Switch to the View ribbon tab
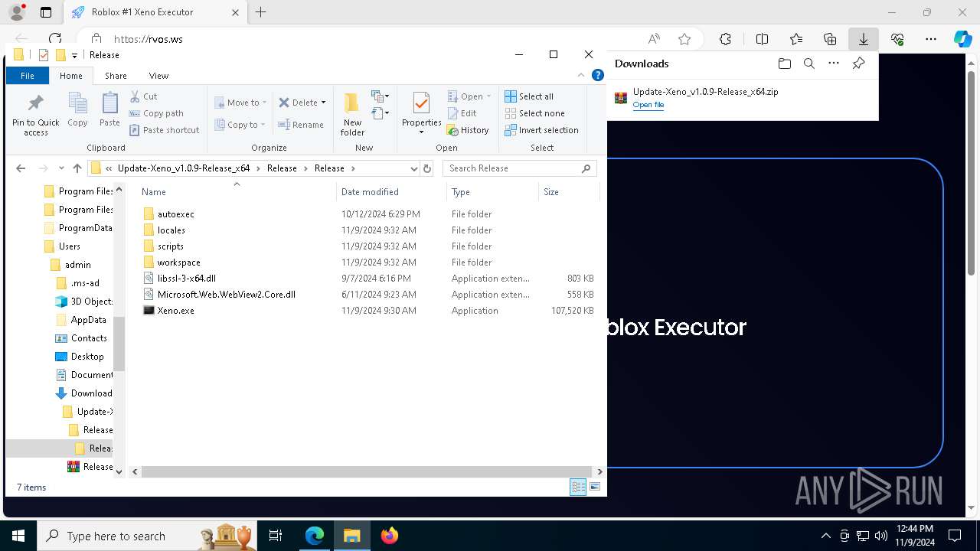The width and height of the screenshot is (980, 551). pyautogui.click(x=158, y=76)
